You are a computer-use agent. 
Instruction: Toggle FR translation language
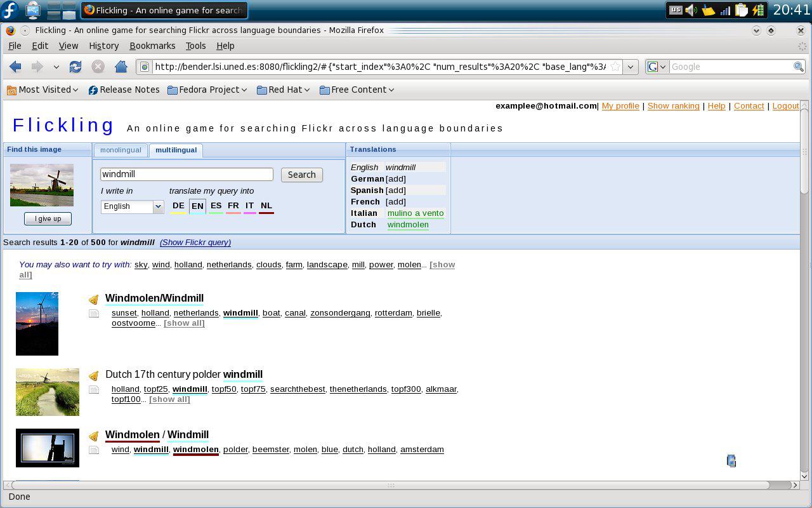(233, 206)
